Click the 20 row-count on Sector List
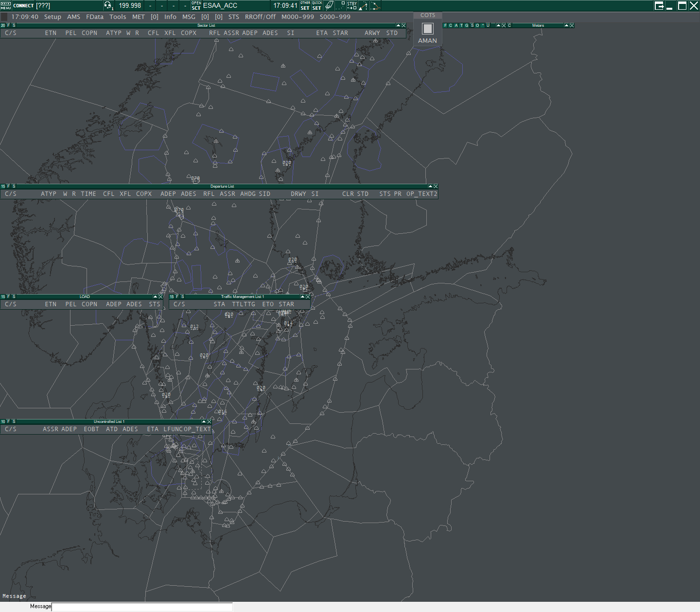The height and width of the screenshot is (612, 700). (x=3, y=25)
